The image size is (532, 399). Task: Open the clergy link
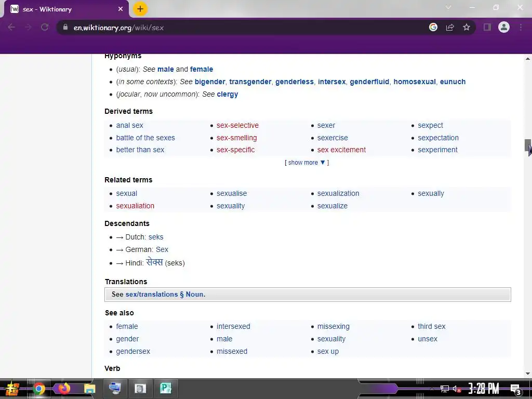tap(228, 95)
